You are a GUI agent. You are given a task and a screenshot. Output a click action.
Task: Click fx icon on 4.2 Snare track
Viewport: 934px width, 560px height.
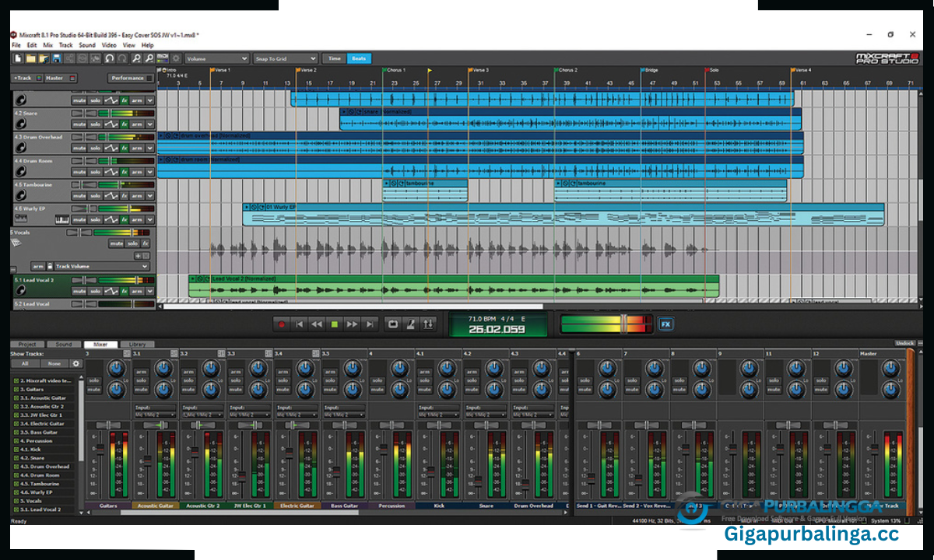124,124
